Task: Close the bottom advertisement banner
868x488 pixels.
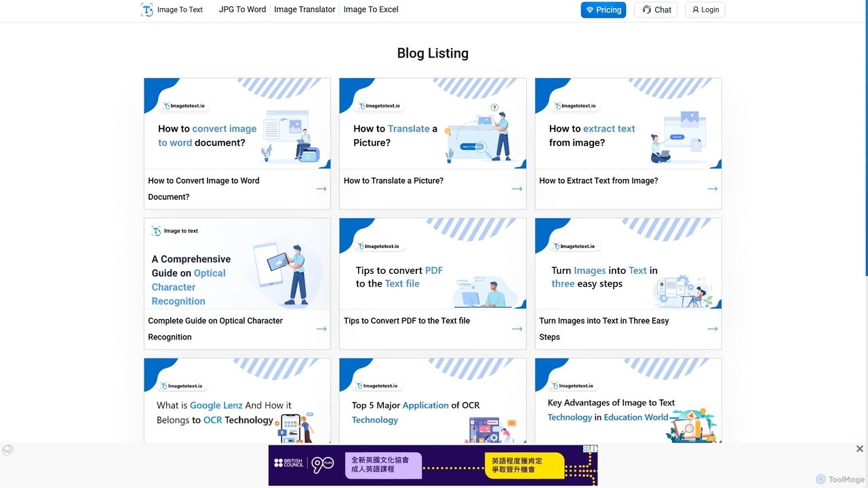Action: coord(859,449)
